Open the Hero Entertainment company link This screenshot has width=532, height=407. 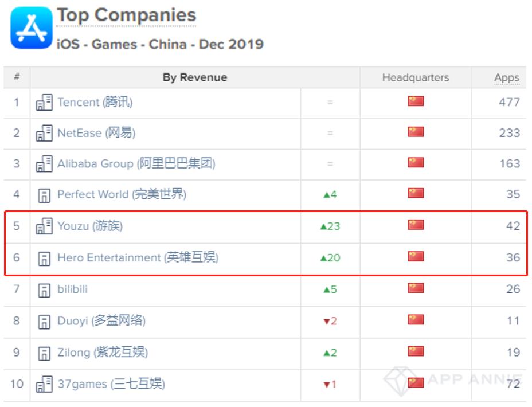138,257
